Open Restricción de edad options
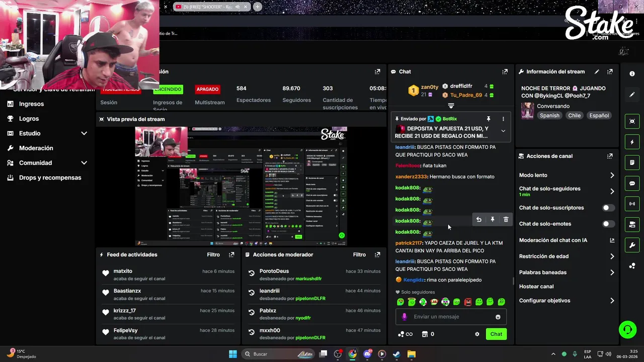644x362 pixels. point(567,256)
